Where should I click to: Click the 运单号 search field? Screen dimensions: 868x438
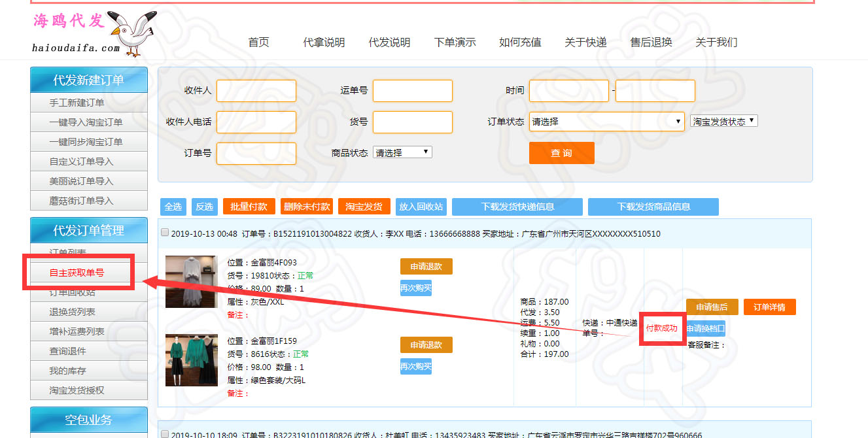click(x=412, y=91)
